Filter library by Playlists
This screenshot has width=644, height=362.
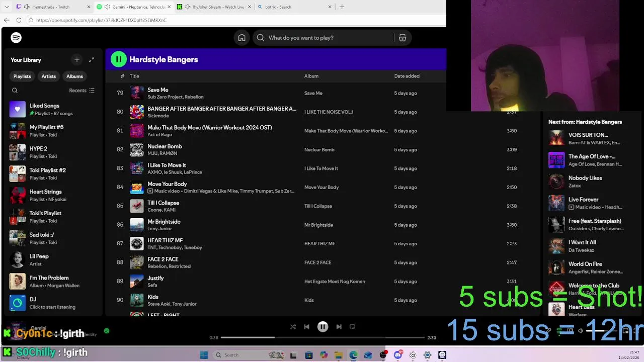22,76
